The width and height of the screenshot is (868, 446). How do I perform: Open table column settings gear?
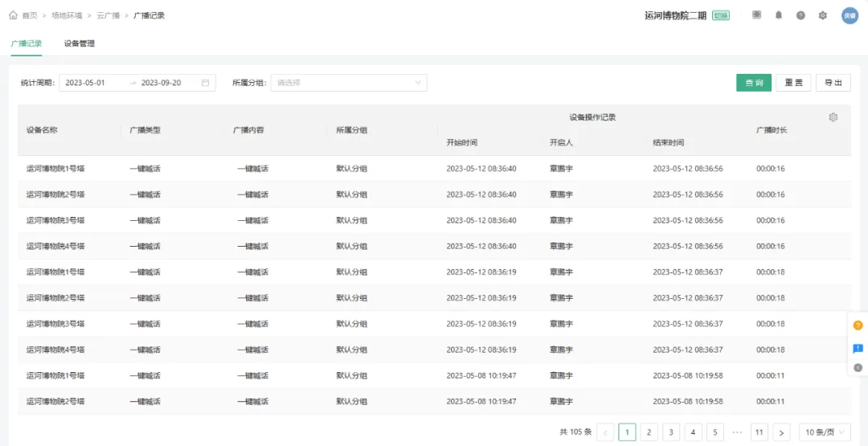[x=833, y=117]
